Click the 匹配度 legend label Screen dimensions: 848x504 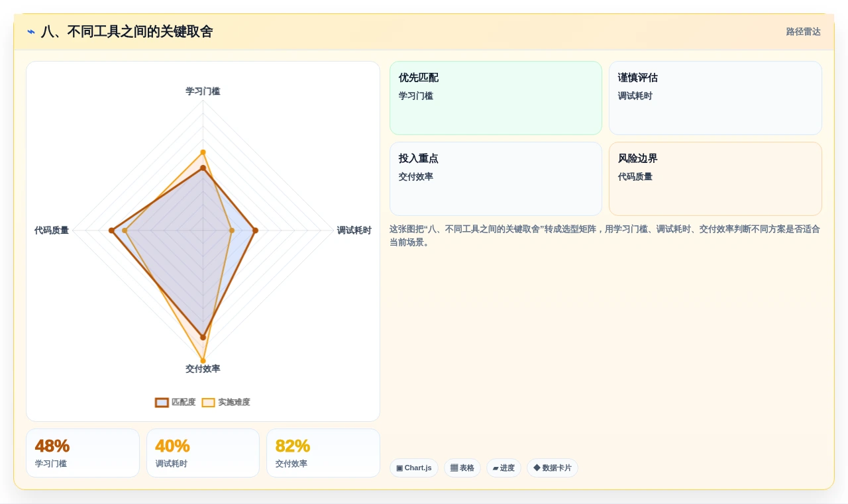(184, 402)
